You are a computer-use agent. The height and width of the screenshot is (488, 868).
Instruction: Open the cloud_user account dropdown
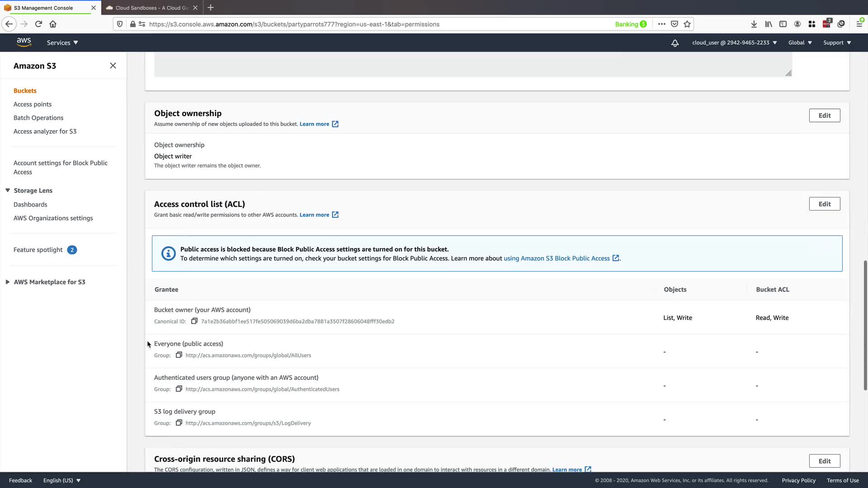tap(734, 43)
